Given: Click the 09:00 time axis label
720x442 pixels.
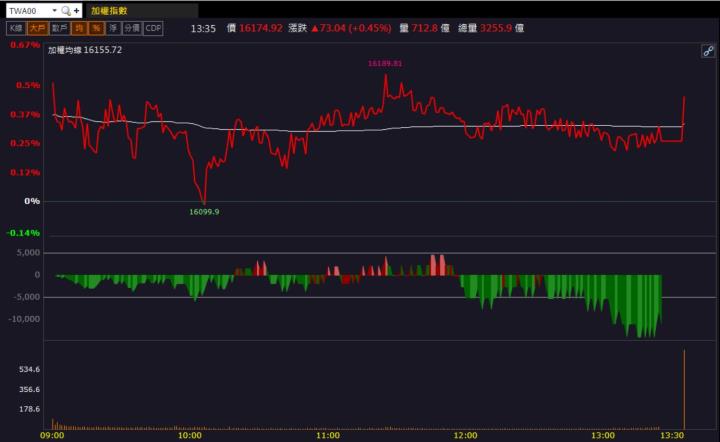Looking at the screenshot, I should click(52, 435).
